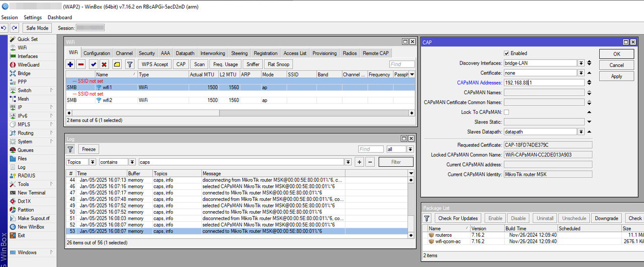The height and width of the screenshot is (267, 644).
Task: Click the Downgrade button in Package List
Action: click(x=606, y=218)
